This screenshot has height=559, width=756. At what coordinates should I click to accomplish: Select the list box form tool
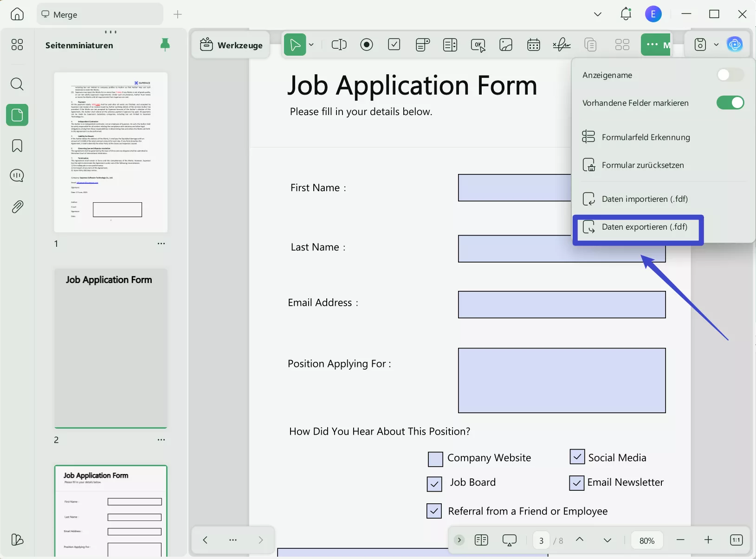450,45
